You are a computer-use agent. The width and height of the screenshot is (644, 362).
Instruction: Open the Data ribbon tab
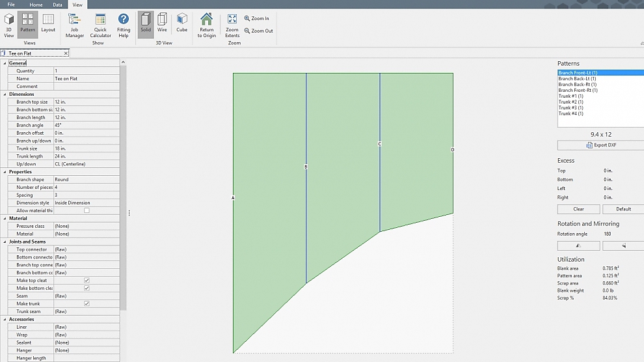57,5
